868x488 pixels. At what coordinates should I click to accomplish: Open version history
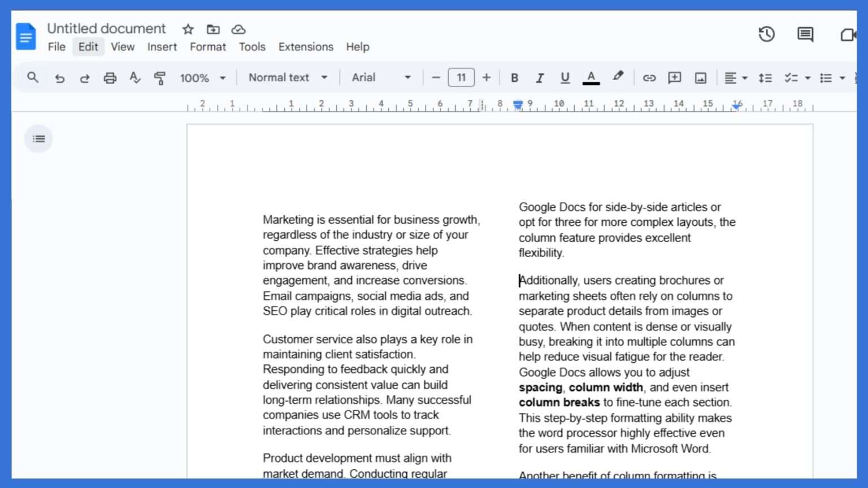[x=766, y=34]
